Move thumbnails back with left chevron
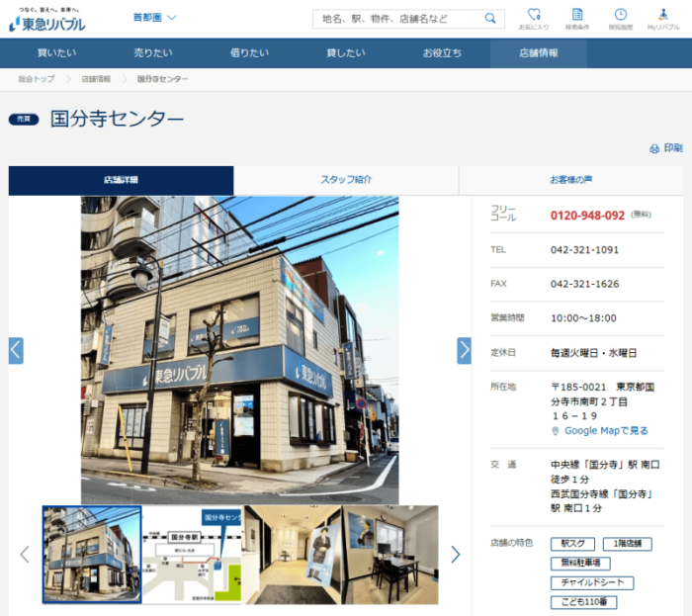Image resolution: width=692 pixels, height=616 pixels. tap(25, 555)
